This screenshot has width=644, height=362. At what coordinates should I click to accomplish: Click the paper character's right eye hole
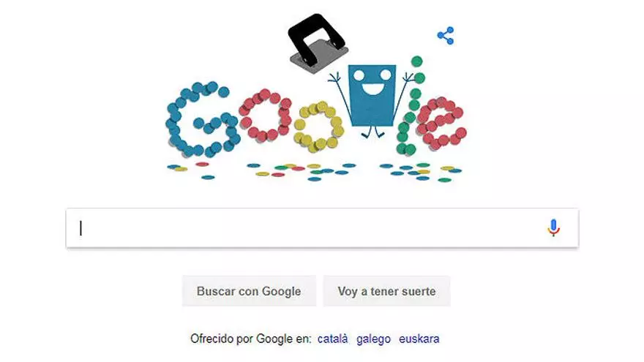point(386,75)
